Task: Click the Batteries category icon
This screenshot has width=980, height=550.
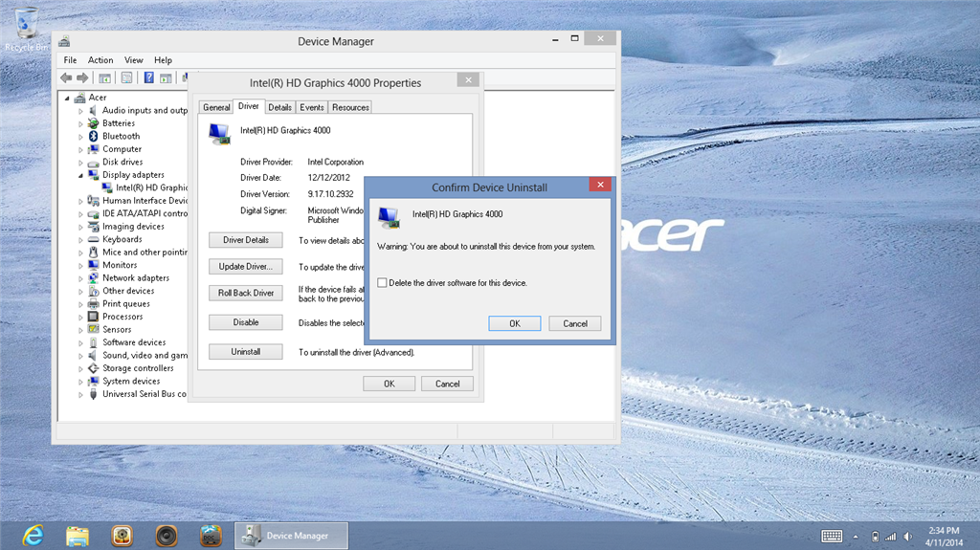Action: pyautogui.click(x=93, y=123)
